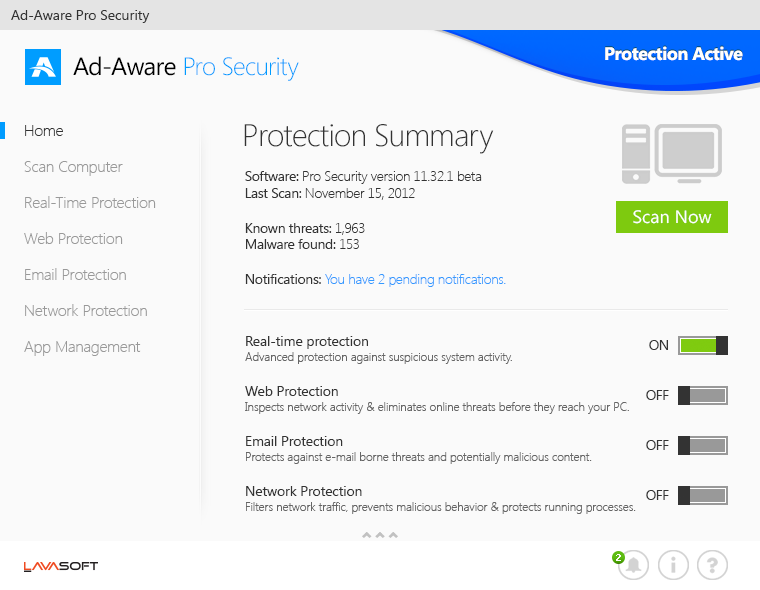
Task: Click the information icon
Action: click(673, 565)
